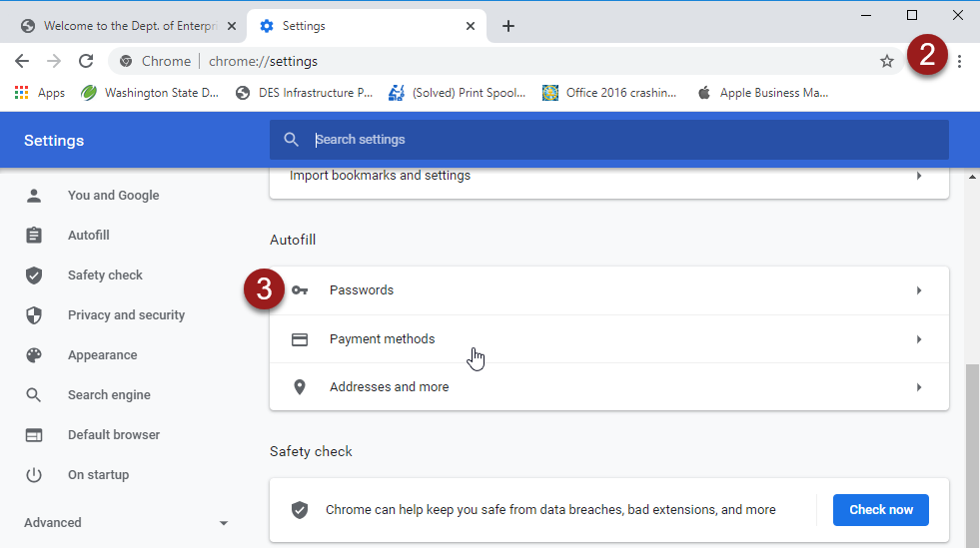The width and height of the screenshot is (980, 548).
Task: Open On startup settings
Action: tap(98, 475)
